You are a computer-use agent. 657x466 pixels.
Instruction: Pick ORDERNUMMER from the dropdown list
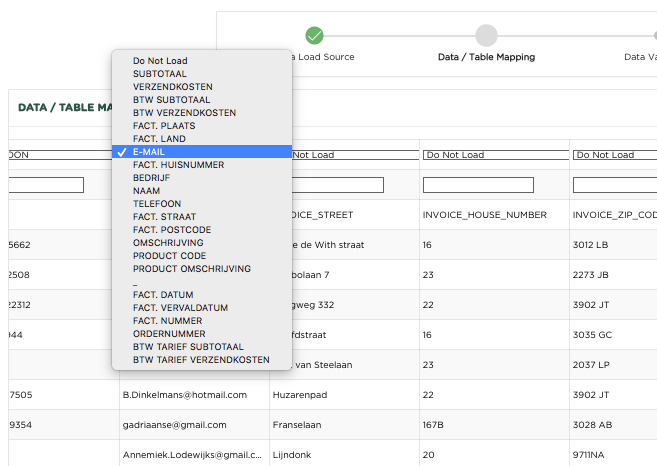coord(169,334)
